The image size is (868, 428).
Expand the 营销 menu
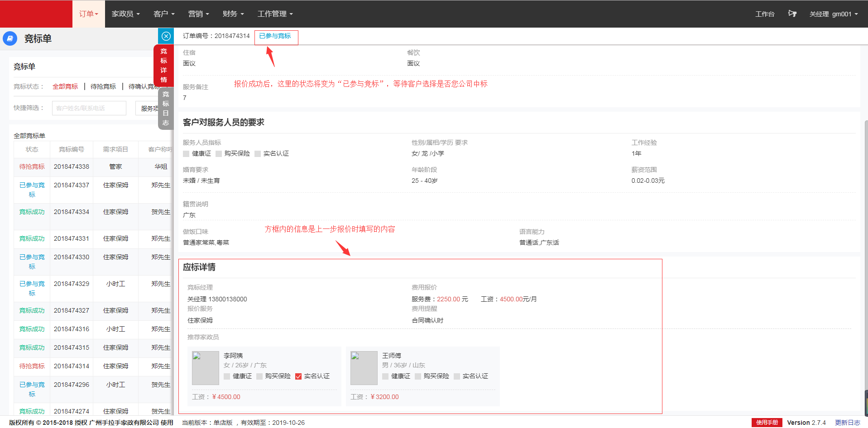click(199, 14)
